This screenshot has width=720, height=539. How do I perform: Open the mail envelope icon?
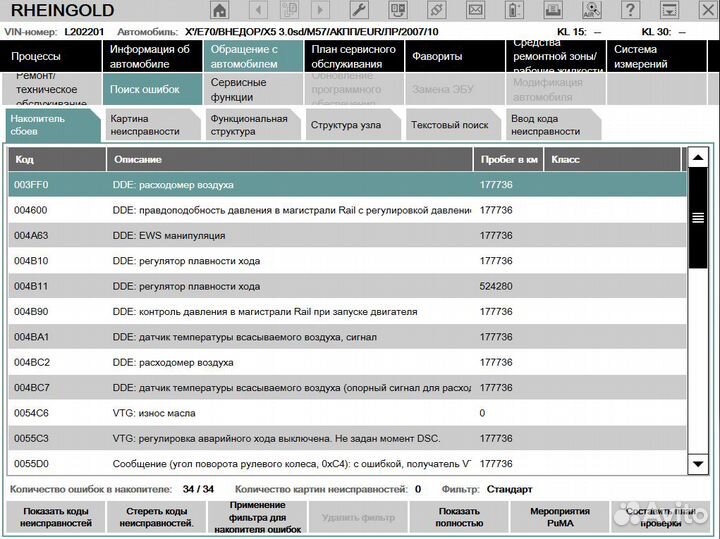pos(475,10)
